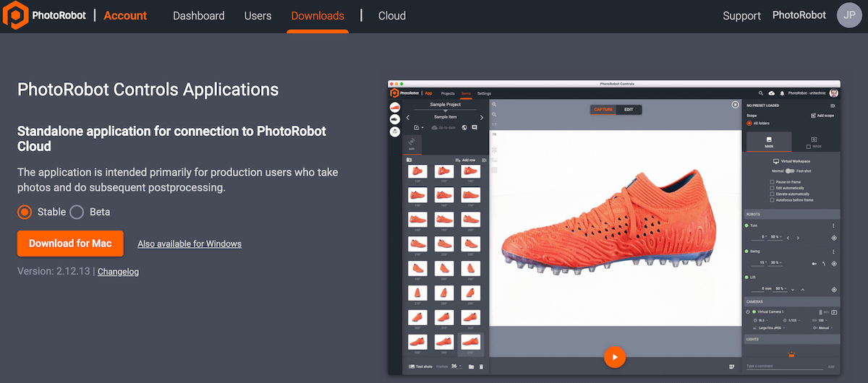Open the Turn robot three-dot menu
Image resolution: width=868 pixels, height=383 pixels.
833,226
